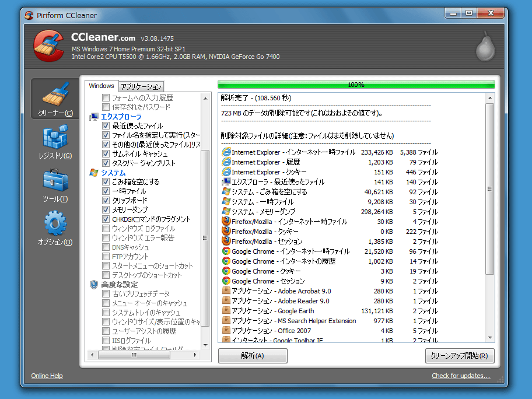Viewport: 532px width, 399px height.
Task: Click the checklist horizontal scrollbar thumb
Action: point(134,355)
